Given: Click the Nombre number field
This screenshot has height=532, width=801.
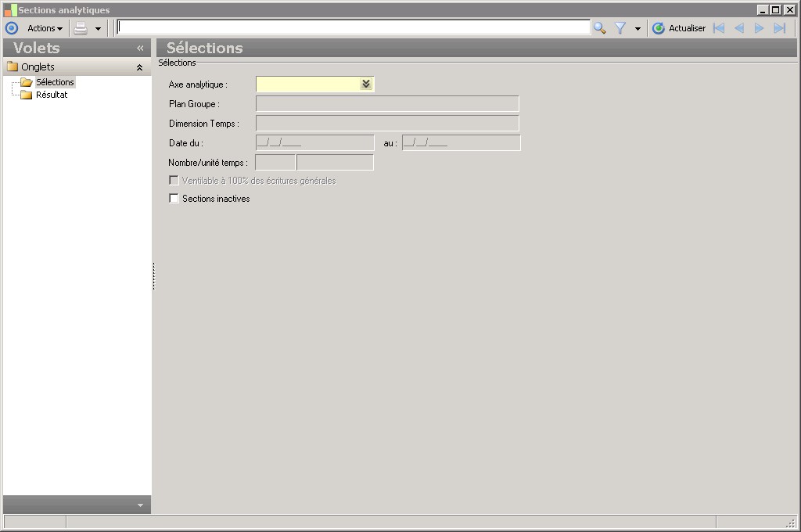Looking at the screenshot, I should click(x=275, y=163).
